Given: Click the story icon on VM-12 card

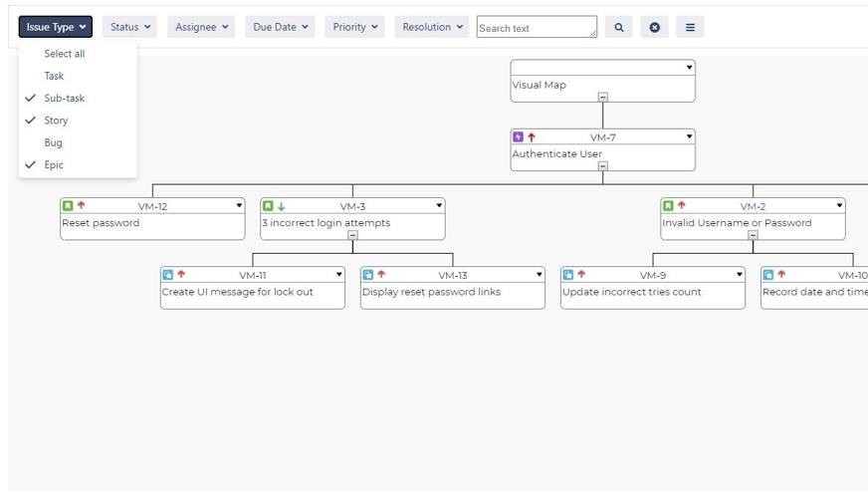Looking at the screenshot, I should click(68, 206).
